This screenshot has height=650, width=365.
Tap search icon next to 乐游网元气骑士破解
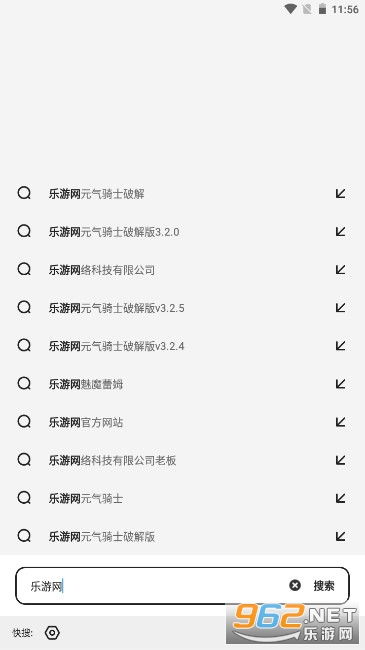[x=24, y=193]
